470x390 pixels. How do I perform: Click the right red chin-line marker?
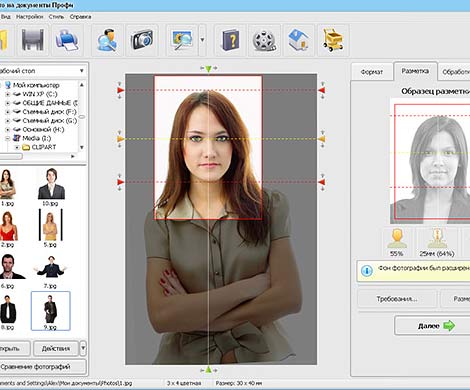coord(321,182)
